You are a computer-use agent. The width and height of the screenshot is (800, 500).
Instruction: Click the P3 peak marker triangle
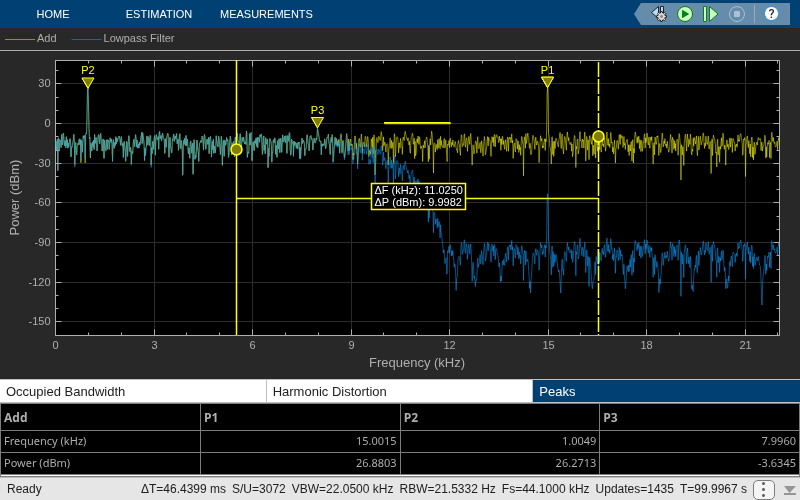click(317, 122)
